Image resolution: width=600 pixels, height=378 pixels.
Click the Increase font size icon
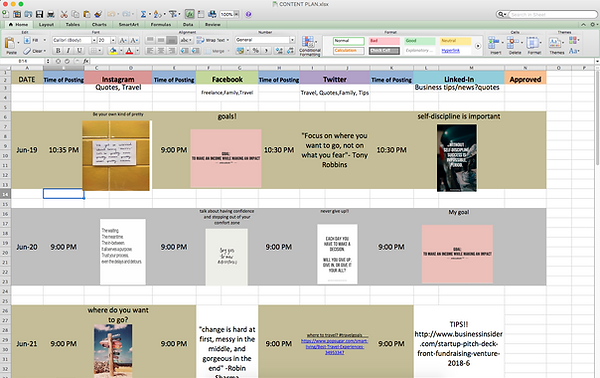tap(123, 40)
